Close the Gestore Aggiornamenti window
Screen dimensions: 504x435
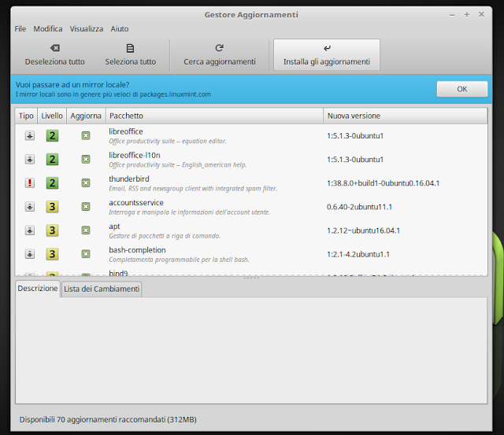coord(481,14)
